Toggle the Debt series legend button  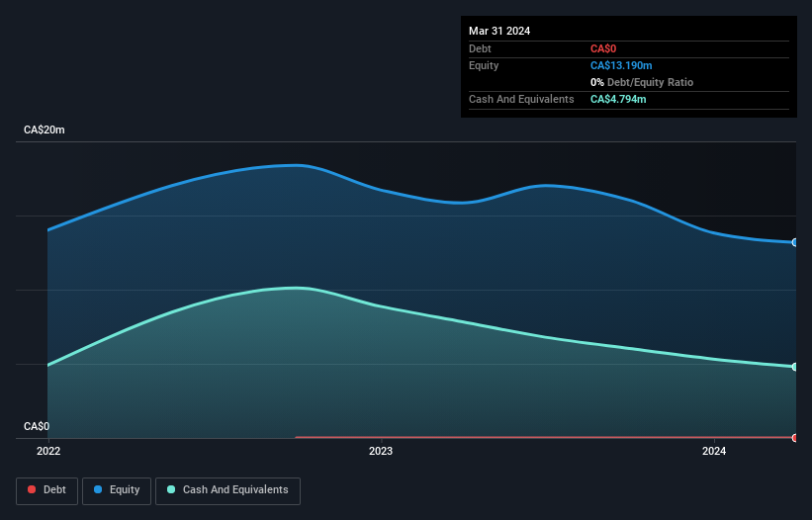[46, 490]
